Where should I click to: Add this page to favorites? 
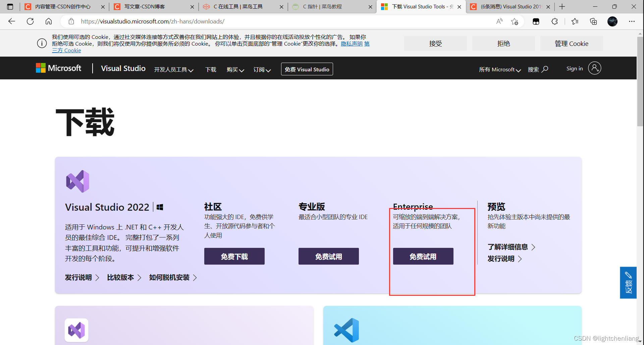click(515, 22)
